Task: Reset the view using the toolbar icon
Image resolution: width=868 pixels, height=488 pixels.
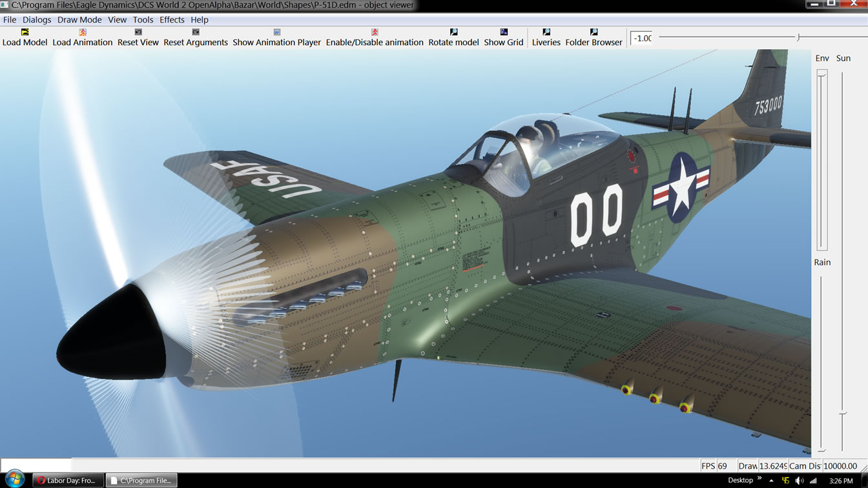Action: 138,32
